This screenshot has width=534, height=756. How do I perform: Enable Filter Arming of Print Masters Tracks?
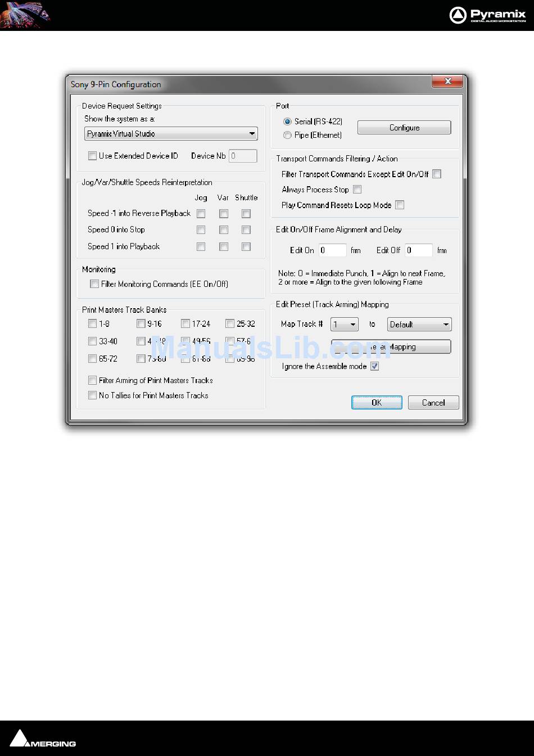[x=92, y=380]
